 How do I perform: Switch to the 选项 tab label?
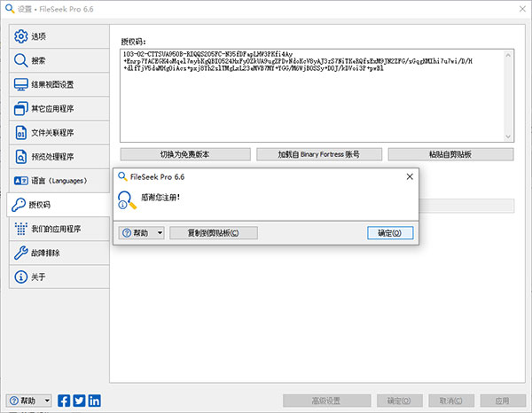(39, 36)
